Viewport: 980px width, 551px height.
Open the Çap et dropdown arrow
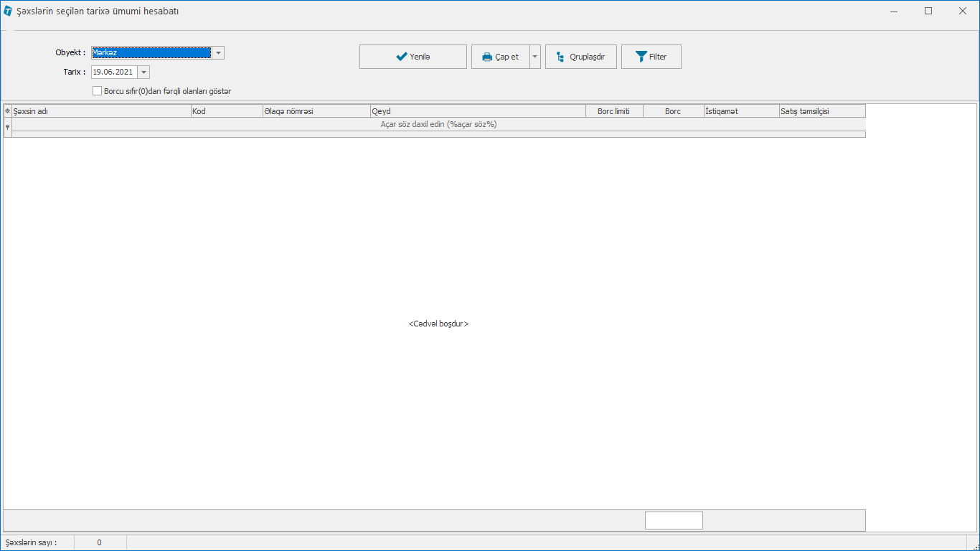534,57
